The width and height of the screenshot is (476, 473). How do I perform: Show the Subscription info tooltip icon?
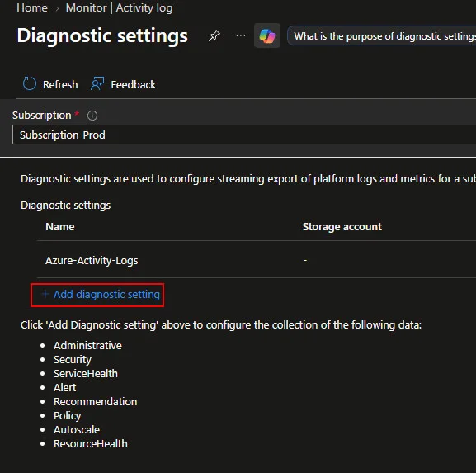click(x=92, y=116)
